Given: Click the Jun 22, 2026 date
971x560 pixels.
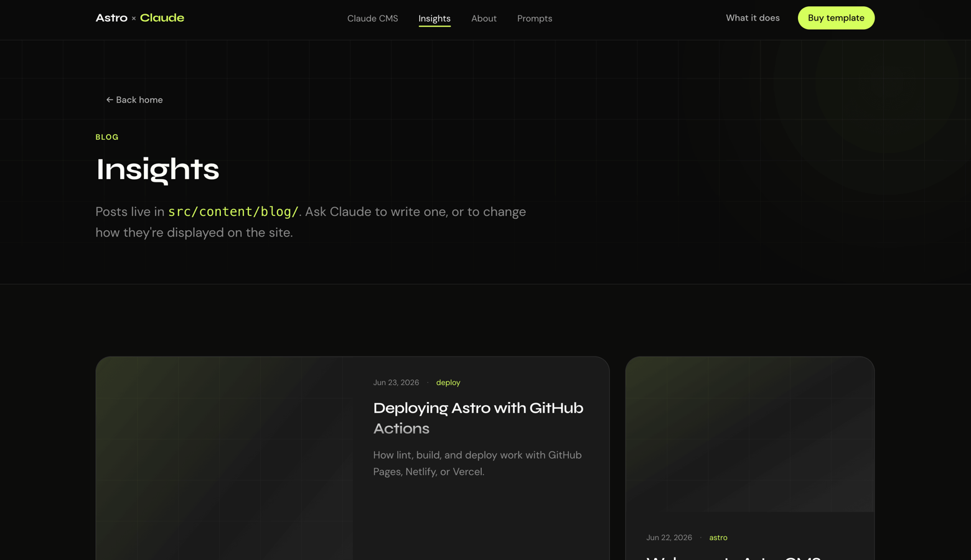Looking at the screenshot, I should click(669, 538).
